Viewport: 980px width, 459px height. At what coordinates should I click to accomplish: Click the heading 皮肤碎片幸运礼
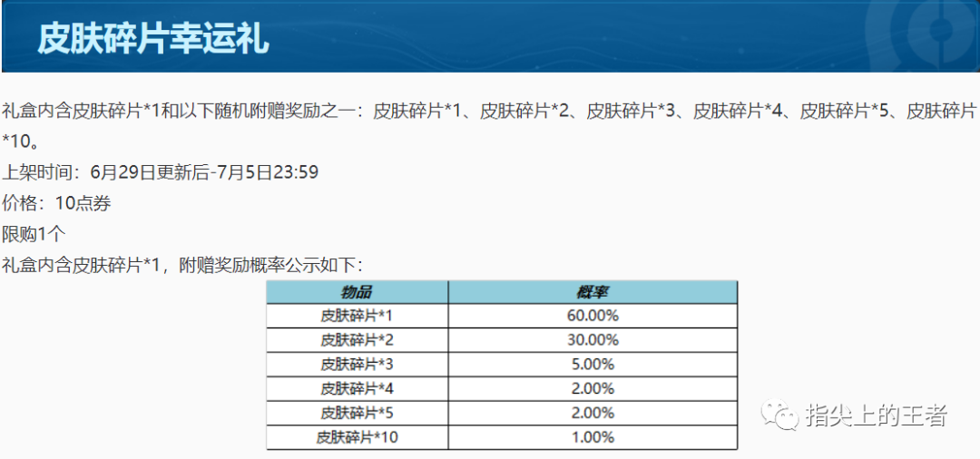[x=153, y=40]
